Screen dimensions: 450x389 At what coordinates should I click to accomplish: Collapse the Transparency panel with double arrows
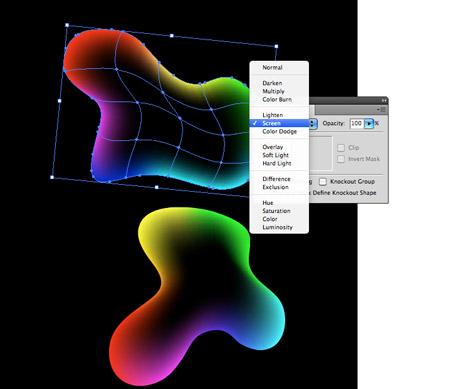[x=384, y=100]
